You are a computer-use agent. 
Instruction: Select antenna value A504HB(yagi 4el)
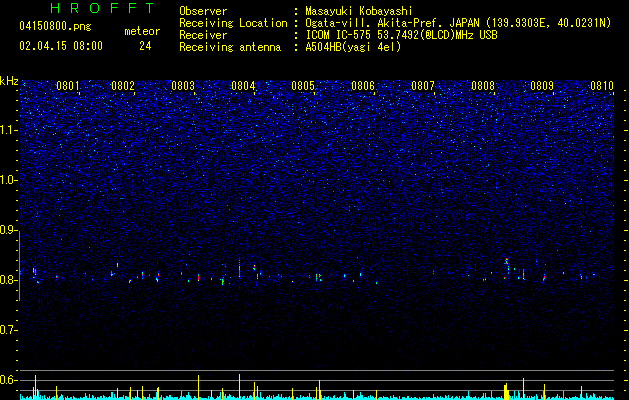coord(353,47)
